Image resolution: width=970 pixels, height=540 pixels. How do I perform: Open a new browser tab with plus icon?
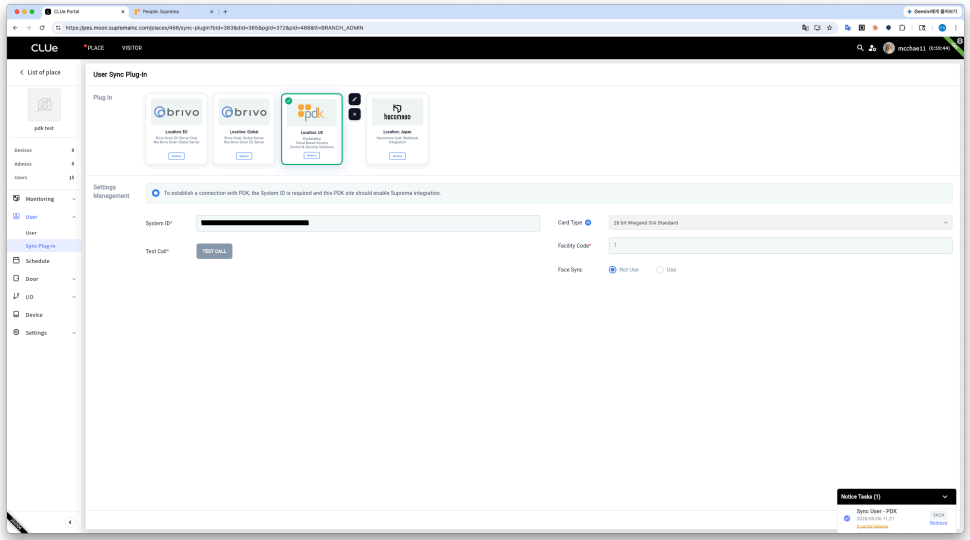pos(225,12)
